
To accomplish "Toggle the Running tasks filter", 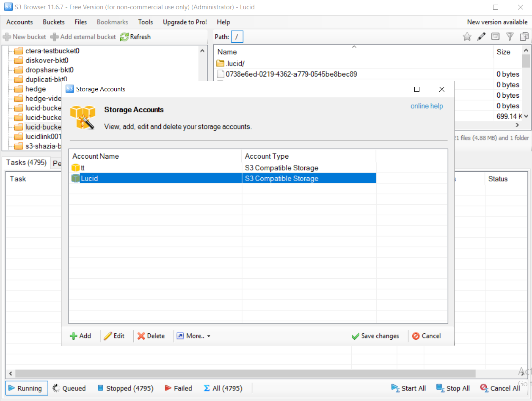I will (x=26, y=388).
